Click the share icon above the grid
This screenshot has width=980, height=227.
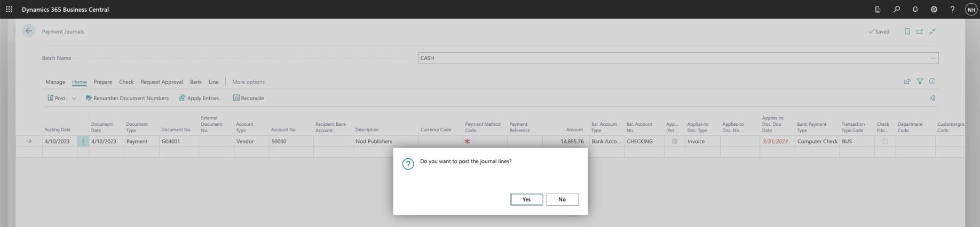tap(907, 82)
